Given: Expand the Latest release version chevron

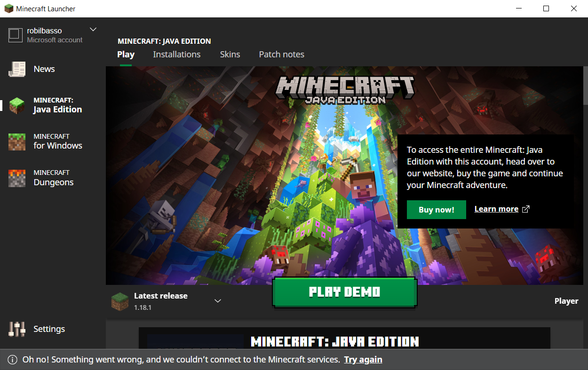Looking at the screenshot, I should click(218, 301).
